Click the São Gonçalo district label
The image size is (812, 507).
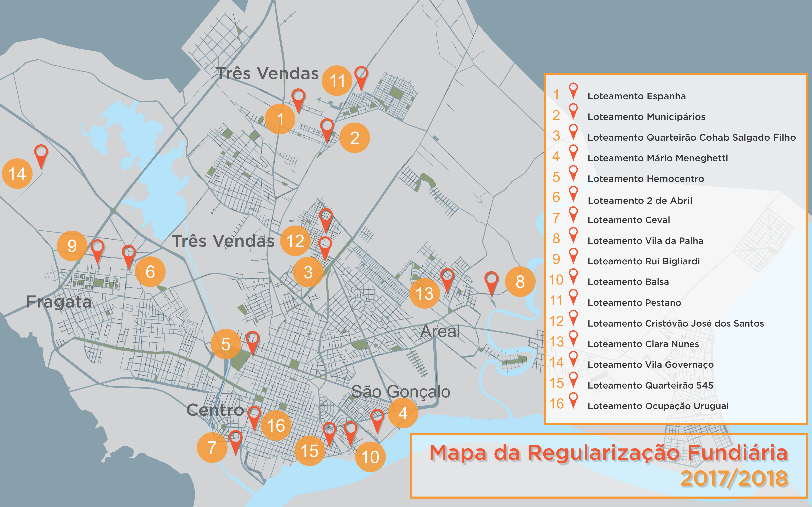point(401,392)
